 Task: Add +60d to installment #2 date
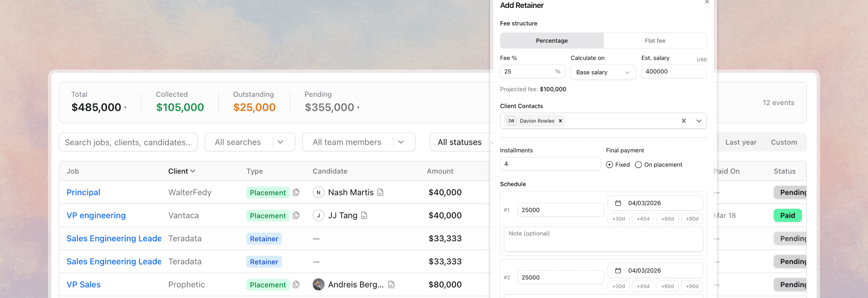click(x=667, y=286)
